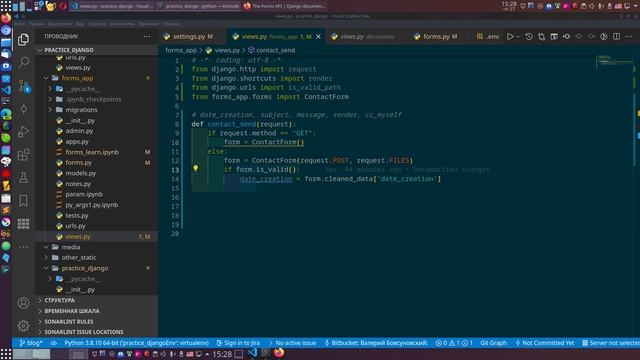Image resolution: width=640 pixels, height=360 pixels.
Task: Switch to the settings.py tab
Action: [192, 36]
